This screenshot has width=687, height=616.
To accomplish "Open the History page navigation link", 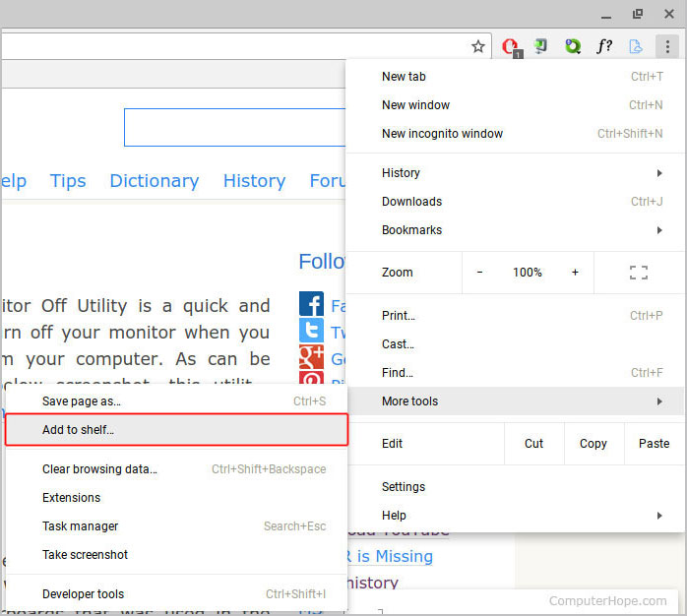I will (255, 180).
